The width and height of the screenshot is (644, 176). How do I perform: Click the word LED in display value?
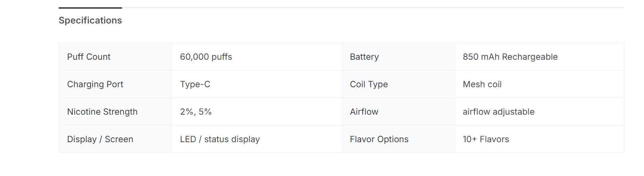[188, 139]
